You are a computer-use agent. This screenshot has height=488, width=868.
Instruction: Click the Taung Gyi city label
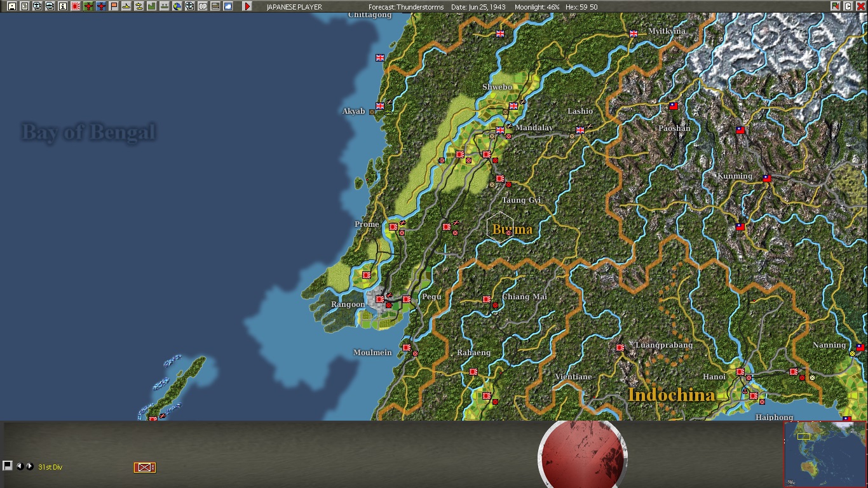point(522,200)
